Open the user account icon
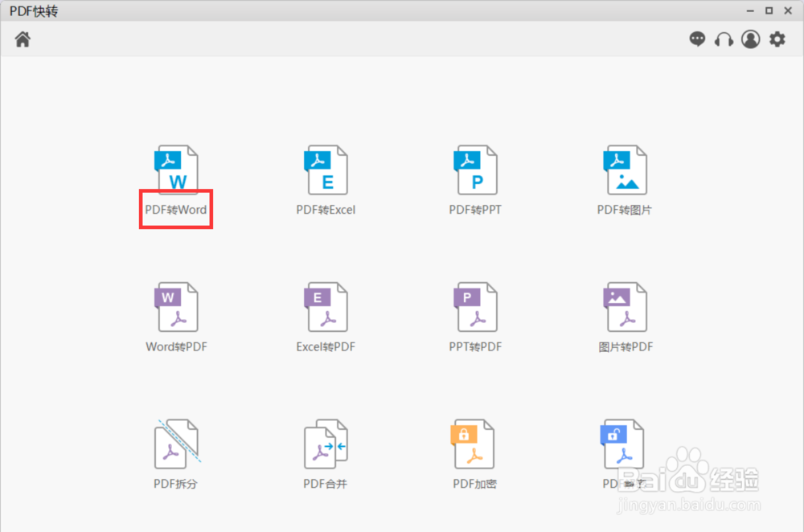 pos(751,39)
